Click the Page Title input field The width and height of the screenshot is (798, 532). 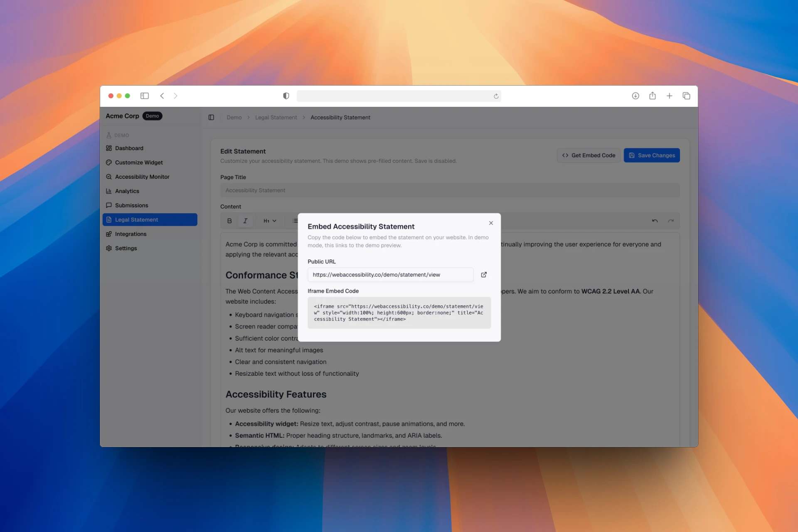pos(450,190)
